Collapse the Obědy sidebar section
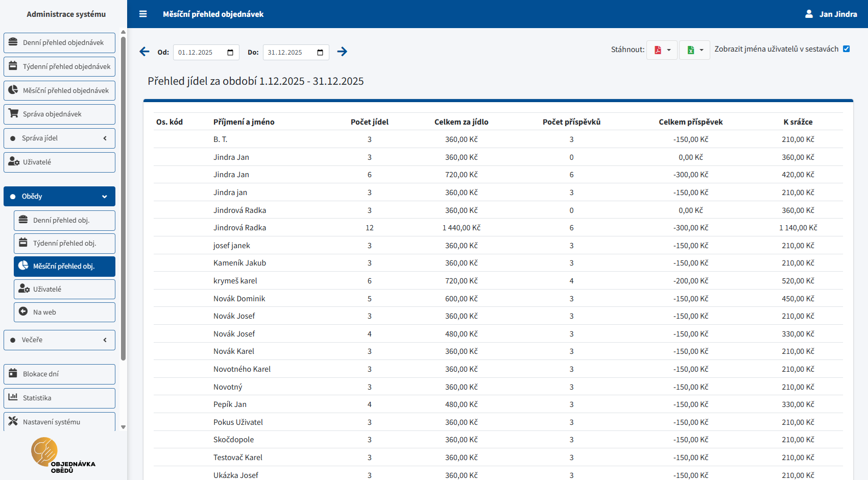This screenshot has height=480, width=868. (x=59, y=197)
